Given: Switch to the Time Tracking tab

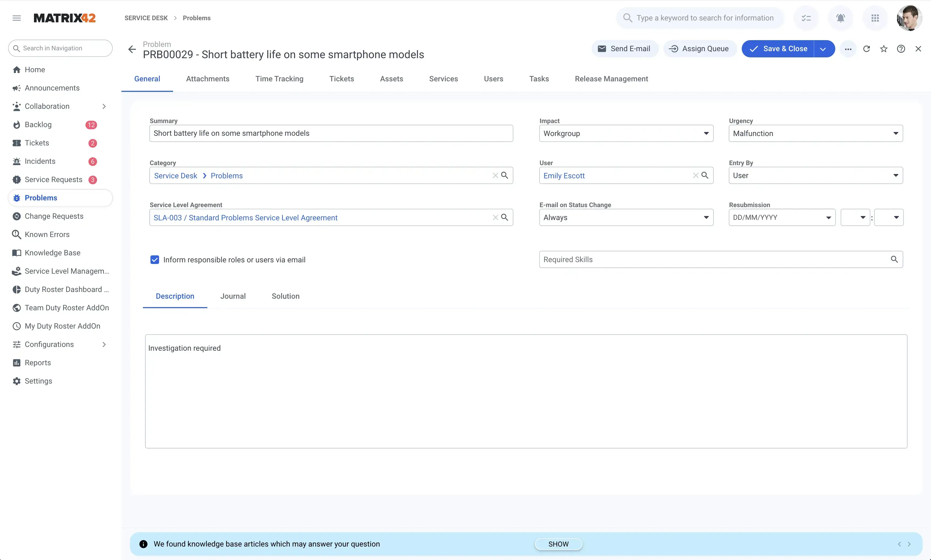Looking at the screenshot, I should coord(279,79).
